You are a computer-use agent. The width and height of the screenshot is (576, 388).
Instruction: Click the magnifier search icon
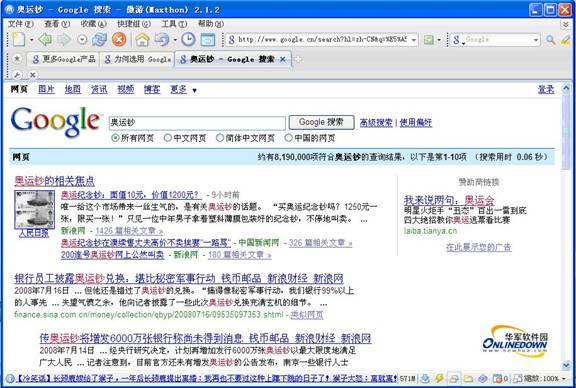(x=550, y=40)
